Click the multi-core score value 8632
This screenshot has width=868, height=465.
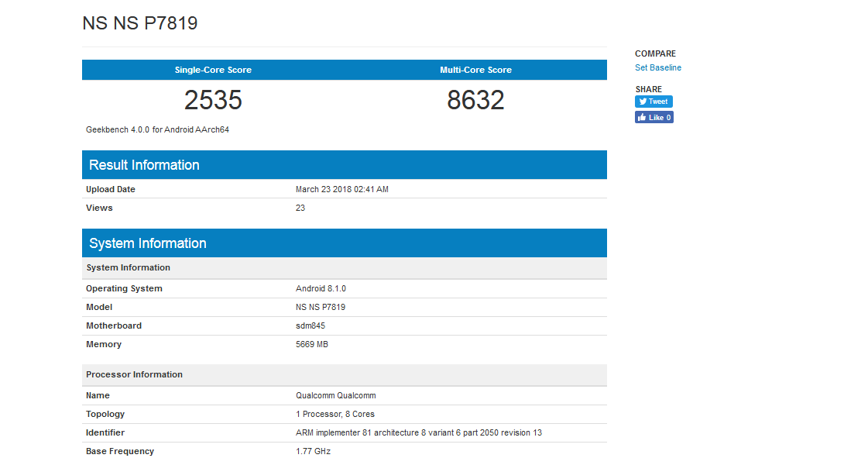coord(475,100)
